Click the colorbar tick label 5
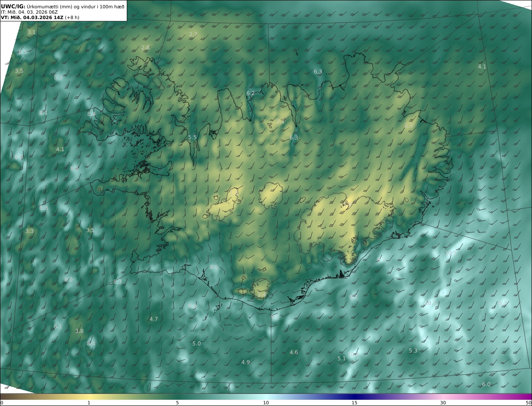The height and width of the screenshot is (406, 532). (x=177, y=403)
